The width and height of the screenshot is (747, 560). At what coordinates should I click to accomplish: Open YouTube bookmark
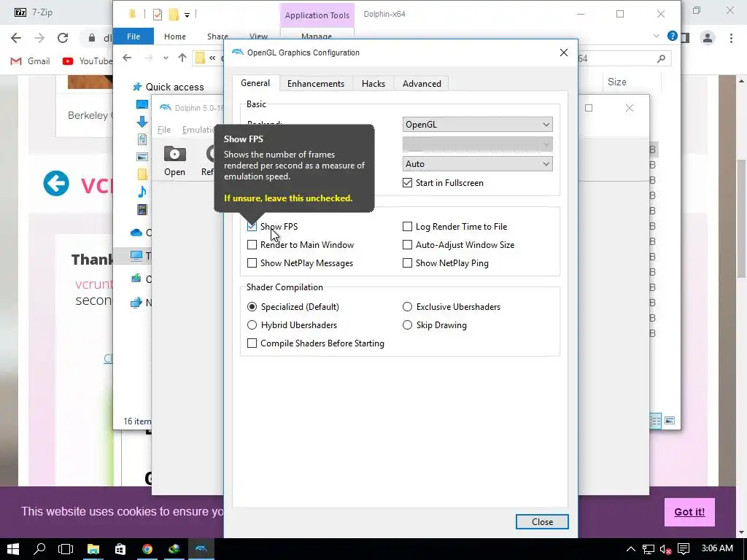click(88, 61)
